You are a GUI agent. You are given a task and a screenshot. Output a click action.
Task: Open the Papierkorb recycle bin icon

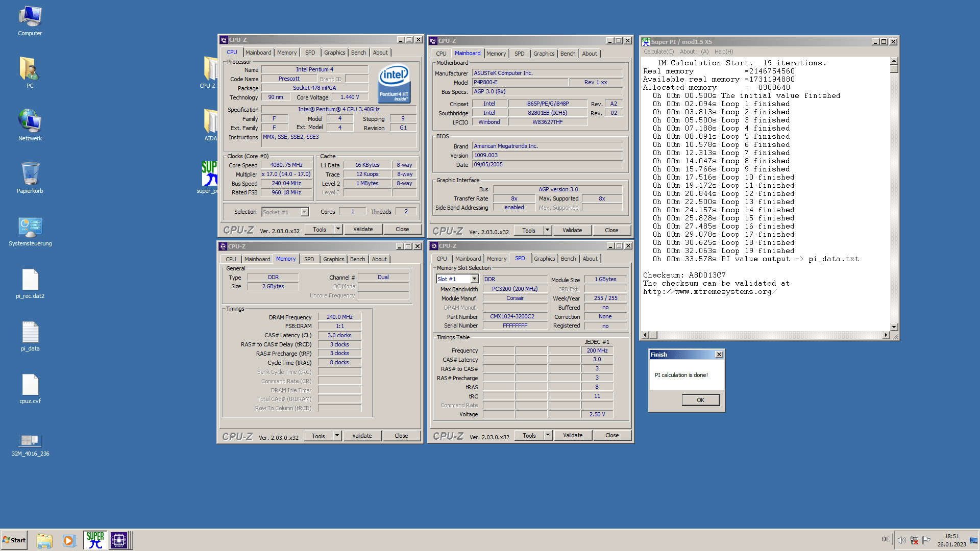[x=30, y=178]
